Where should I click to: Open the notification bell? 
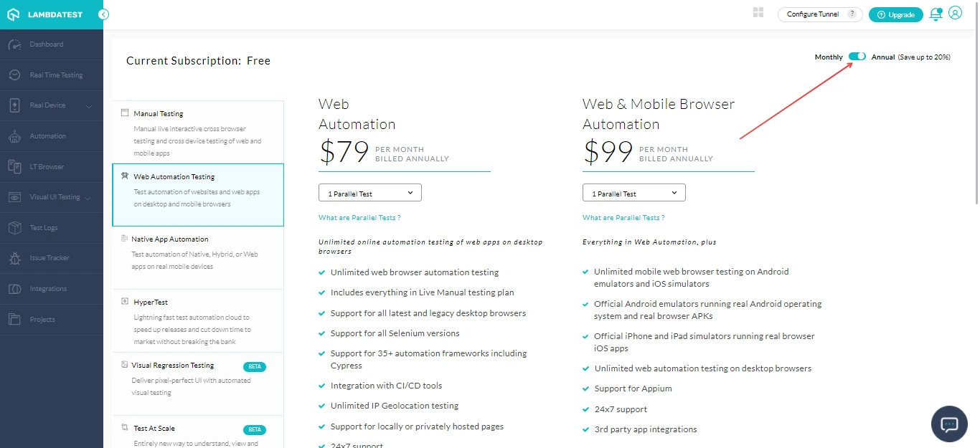(x=935, y=14)
